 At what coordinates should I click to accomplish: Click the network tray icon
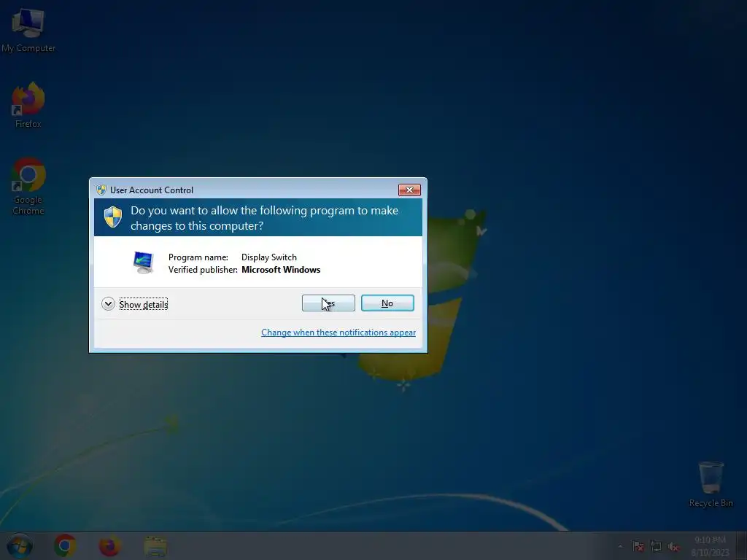(x=656, y=546)
